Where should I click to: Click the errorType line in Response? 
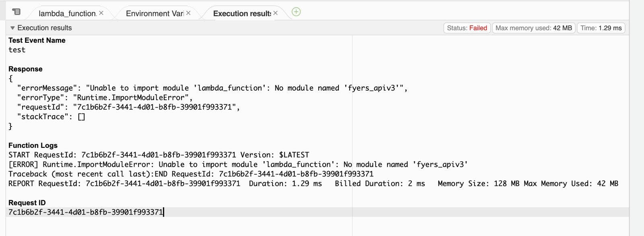tap(105, 98)
